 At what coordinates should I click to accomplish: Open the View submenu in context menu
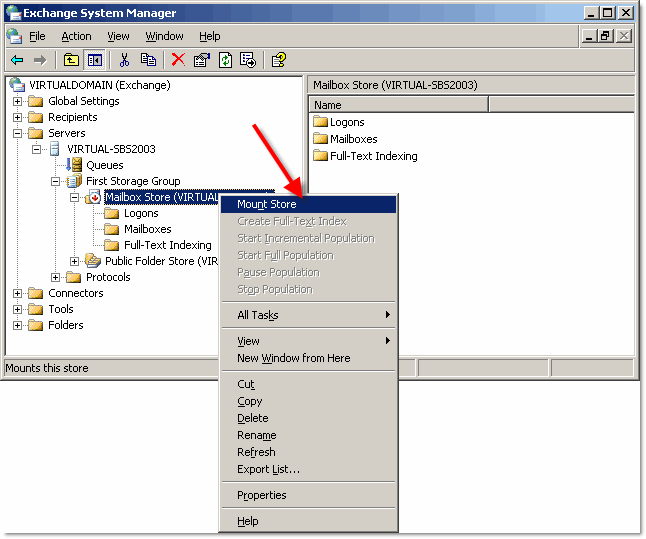pos(308,341)
